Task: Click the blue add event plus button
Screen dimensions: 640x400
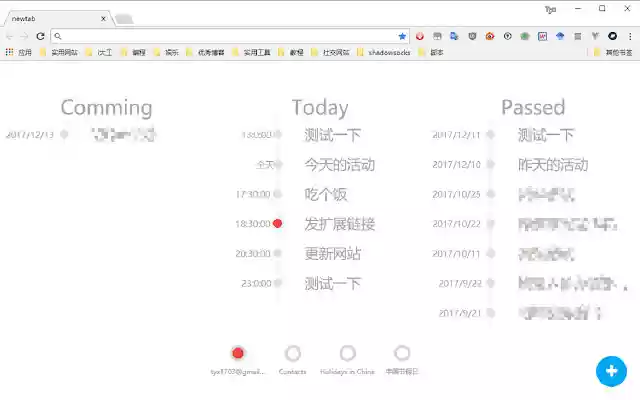Action: (611, 371)
